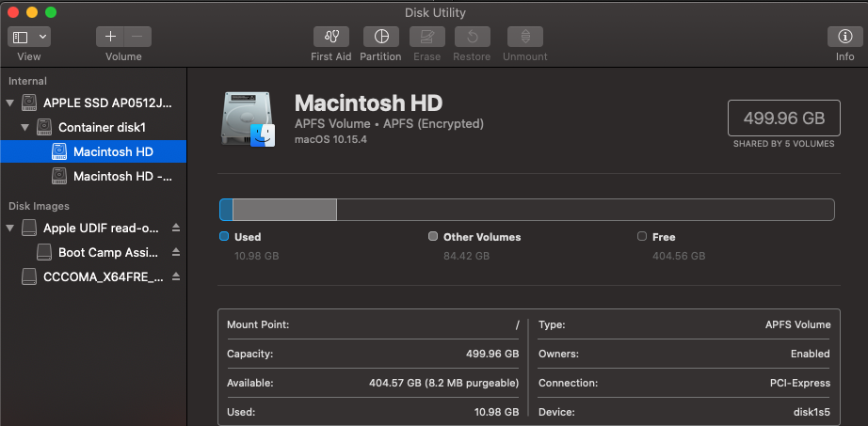Viewport: 868px width, 426px height.
Task: Click the APPLE SSD drive icon
Action: click(x=29, y=103)
